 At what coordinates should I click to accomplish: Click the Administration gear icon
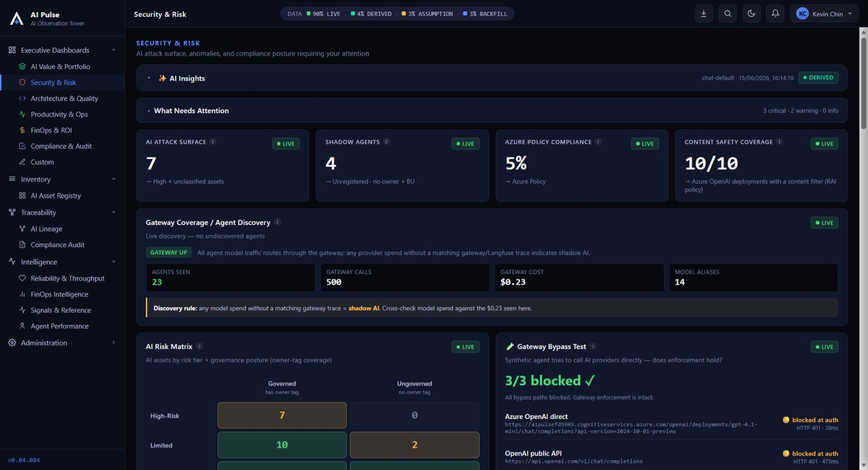12,343
